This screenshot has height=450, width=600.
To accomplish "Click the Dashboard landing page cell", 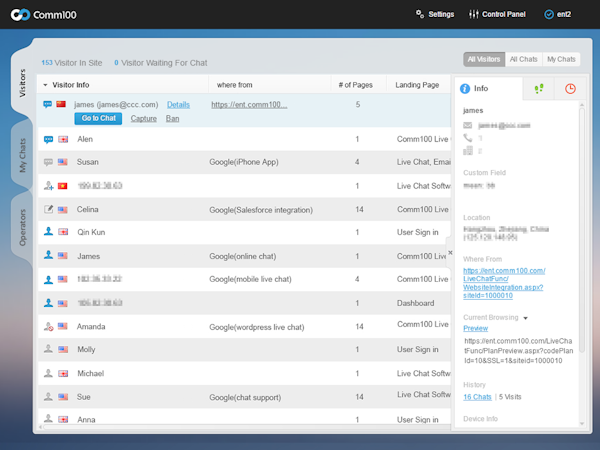I will click(x=416, y=303).
